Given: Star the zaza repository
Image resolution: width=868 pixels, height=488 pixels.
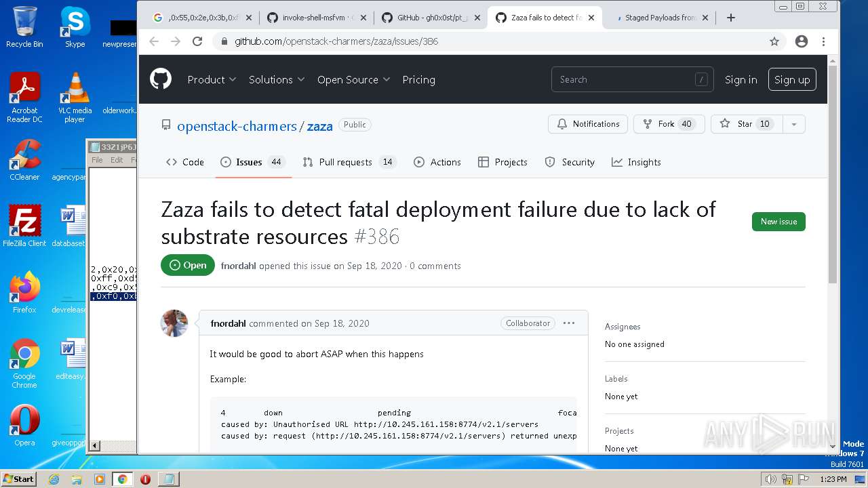Looking at the screenshot, I should (x=747, y=124).
